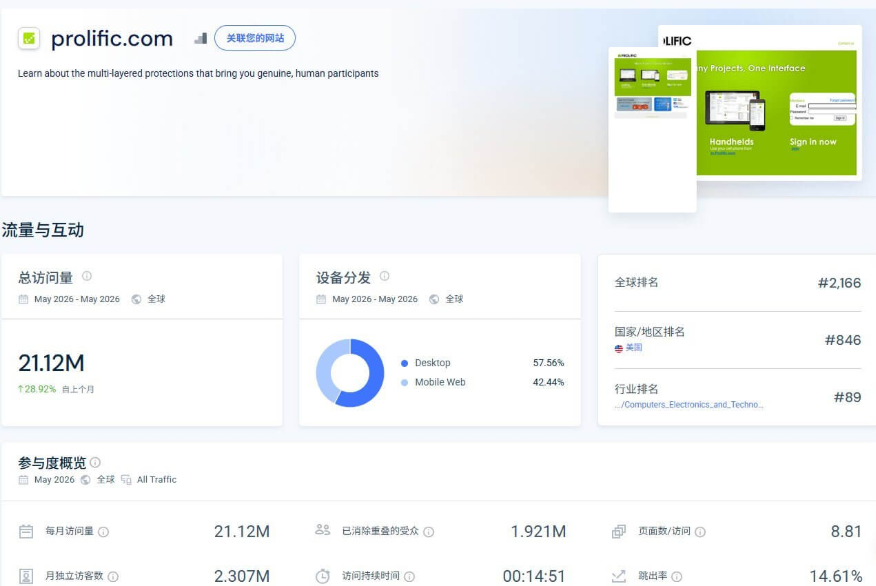Click info icon next to 页面数/访问
876x586 pixels.
pos(700,532)
